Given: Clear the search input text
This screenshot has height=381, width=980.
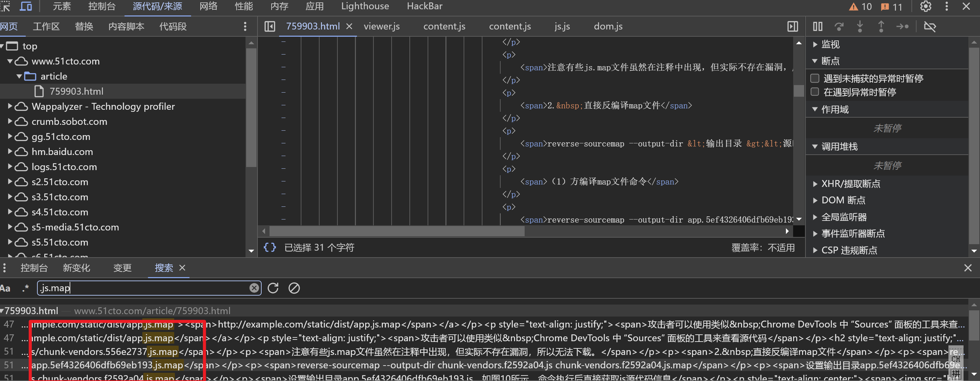Looking at the screenshot, I should click(x=254, y=288).
